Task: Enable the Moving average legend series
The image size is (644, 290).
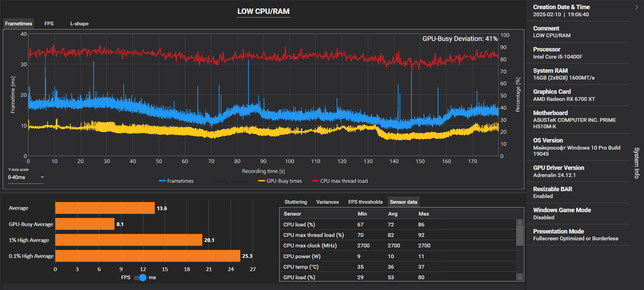Action: pyautogui.click(x=230, y=181)
